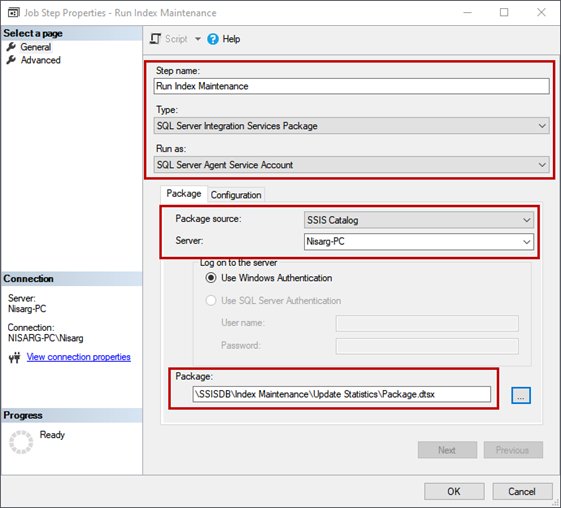Screen dimensions: 561x508
Task: Switch to the Package tab
Action: (184, 194)
